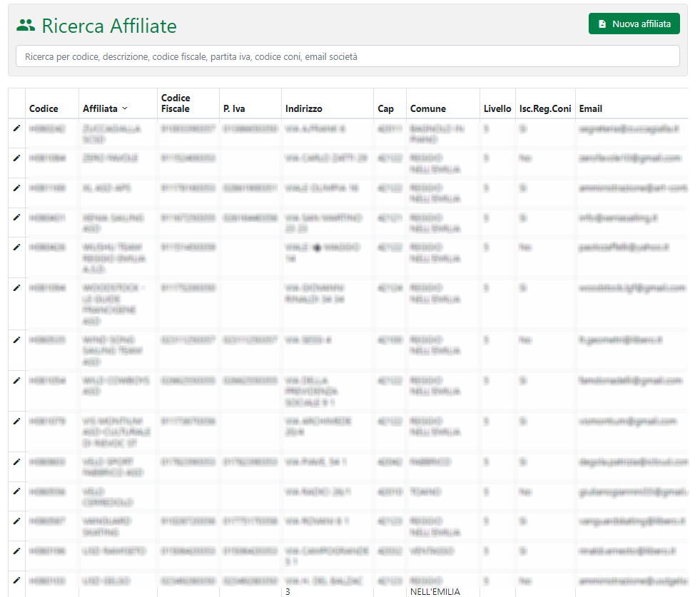
Task: Edit the fourth affiliate using its pencil icon
Action: coord(16,217)
